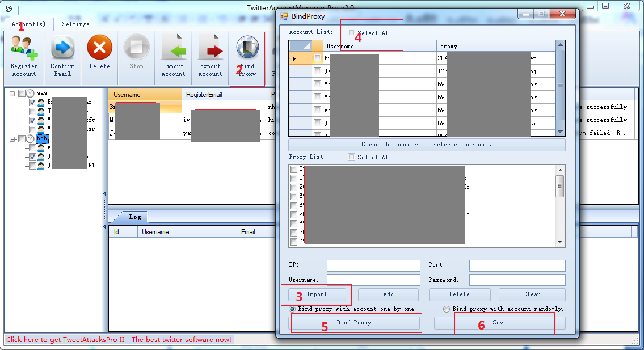Screen dimensions: 644x350
Task: Select the Log tab
Action: click(x=134, y=217)
